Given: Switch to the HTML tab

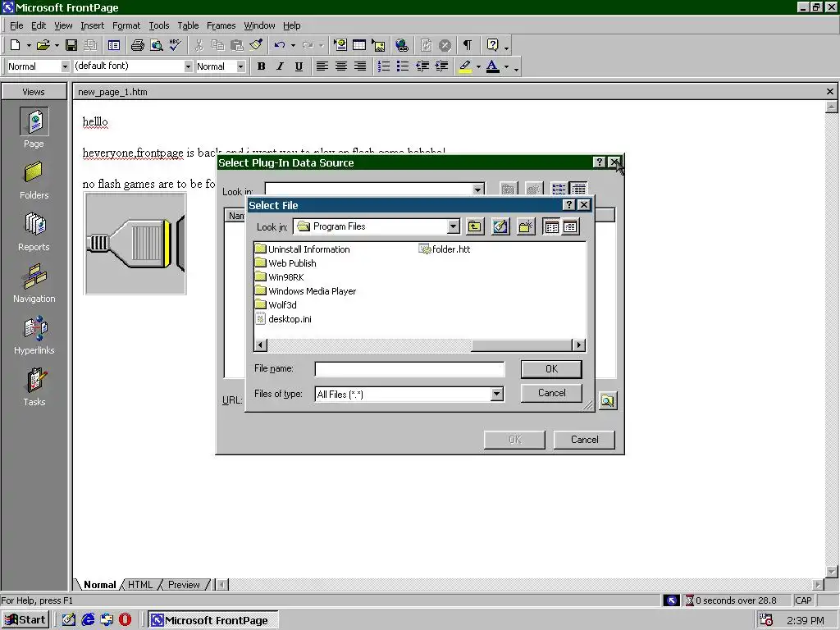Looking at the screenshot, I should pos(139,584).
